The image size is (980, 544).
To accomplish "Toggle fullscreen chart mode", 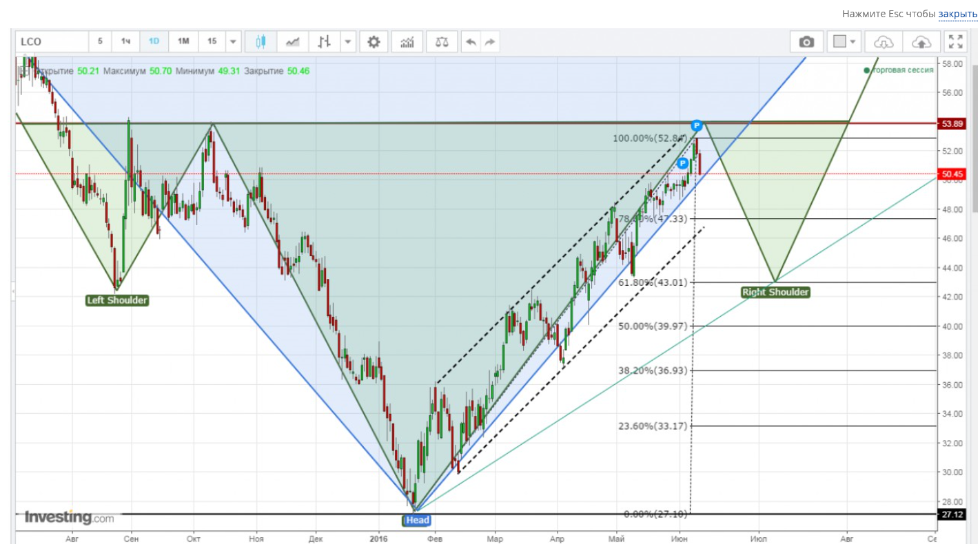I will tap(956, 42).
